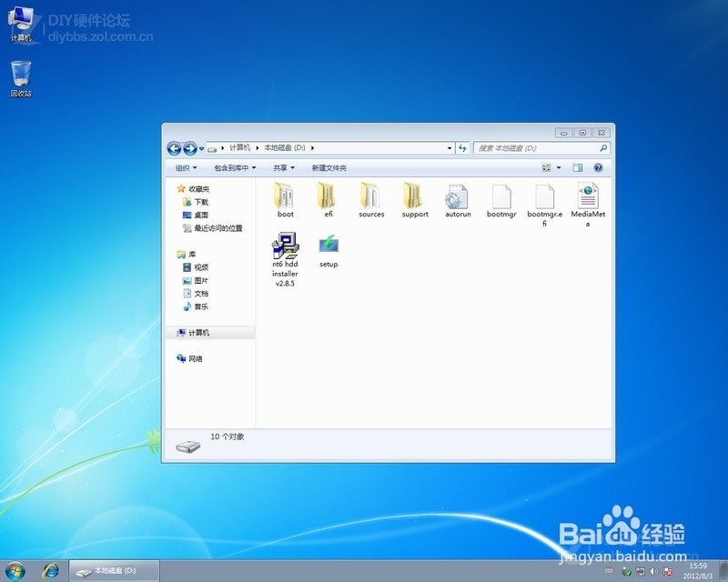Viewport: 728px width, 582px height.
Task: Open the 组织 dropdown menu
Action: click(187, 167)
